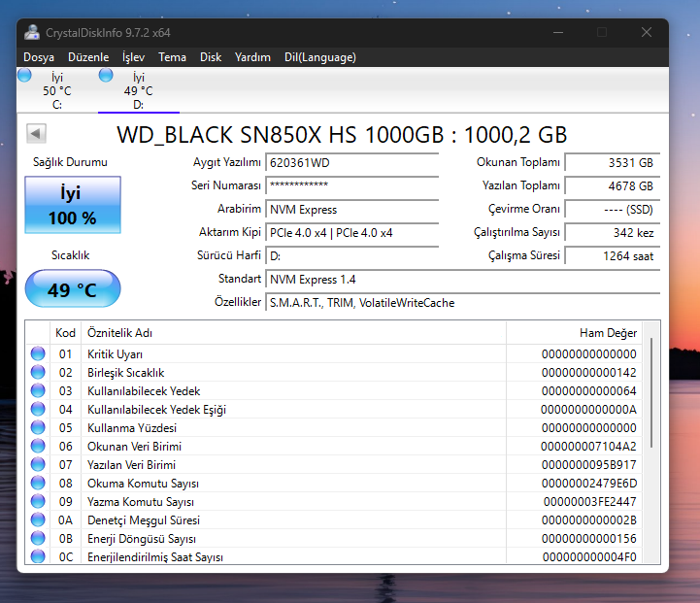Click the İyi 100 % health status button
This screenshot has height=603, width=700.
click(x=73, y=205)
